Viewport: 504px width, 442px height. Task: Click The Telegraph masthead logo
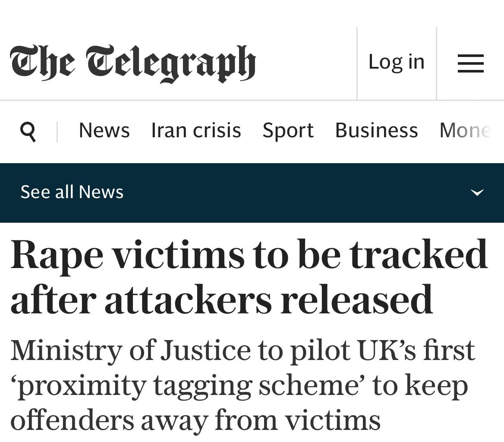tap(133, 63)
